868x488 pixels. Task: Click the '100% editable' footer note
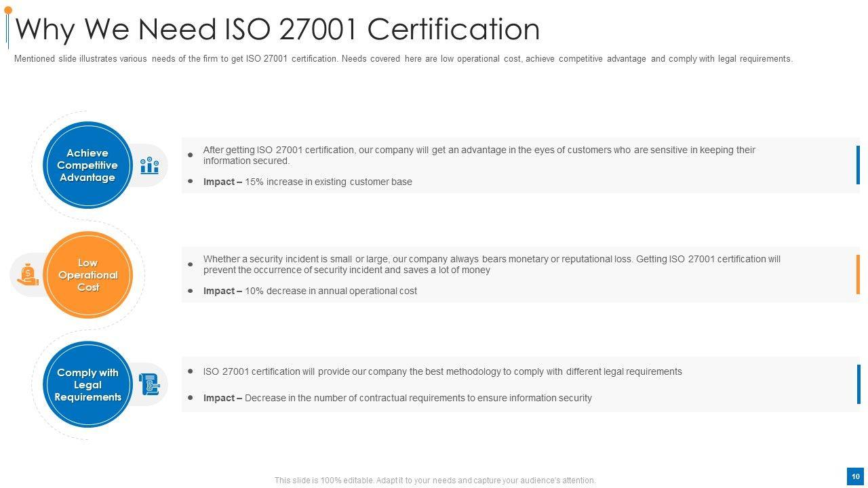[x=435, y=481]
